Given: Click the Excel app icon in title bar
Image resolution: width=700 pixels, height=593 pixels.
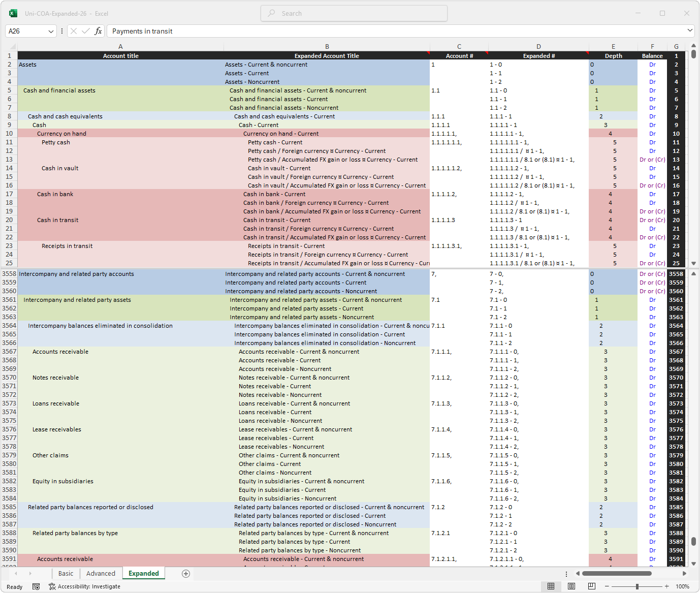Looking at the screenshot, I should 13,13.
